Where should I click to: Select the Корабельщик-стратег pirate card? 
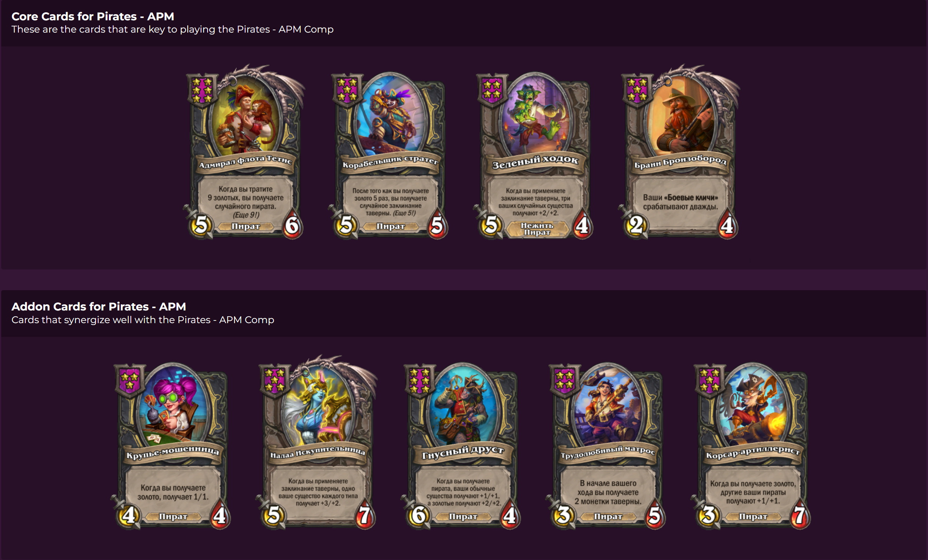point(390,155)
